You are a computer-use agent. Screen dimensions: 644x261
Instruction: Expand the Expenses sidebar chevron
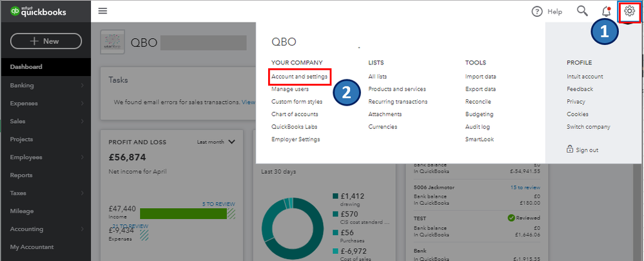click(82, 103)
